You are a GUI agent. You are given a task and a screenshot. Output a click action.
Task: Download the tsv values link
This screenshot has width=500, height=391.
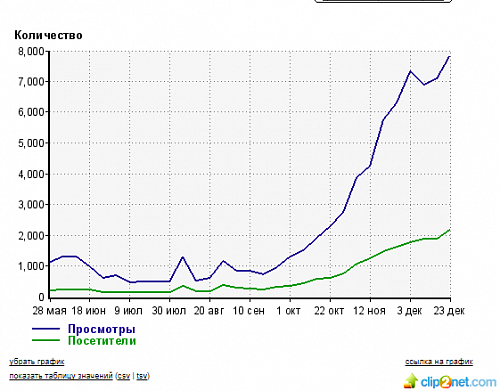pyautogui.click(x=142, y=376)
